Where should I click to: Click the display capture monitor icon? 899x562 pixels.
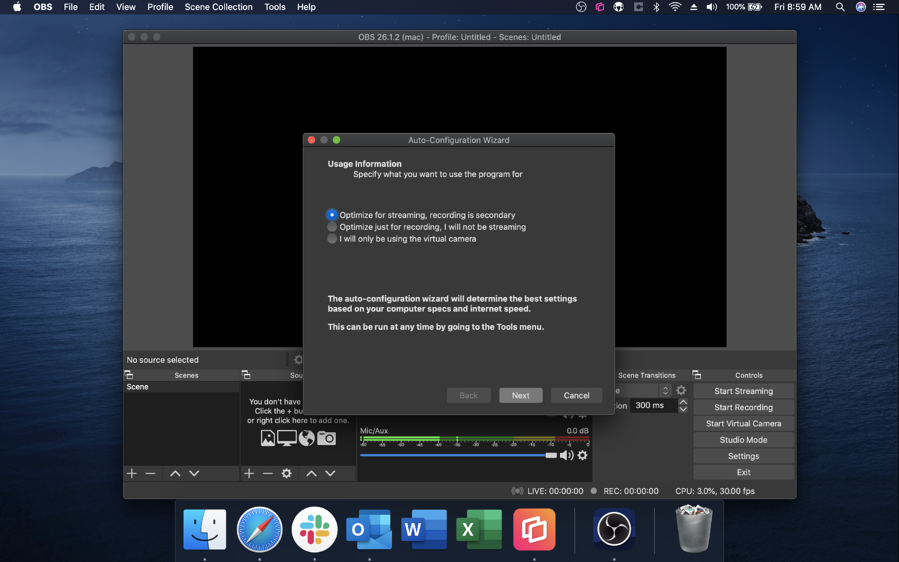(287, 439)
